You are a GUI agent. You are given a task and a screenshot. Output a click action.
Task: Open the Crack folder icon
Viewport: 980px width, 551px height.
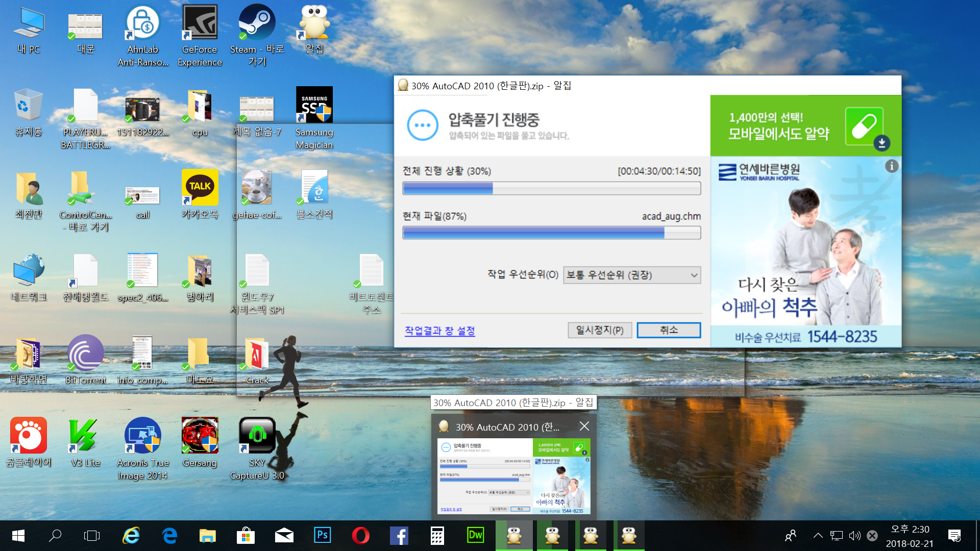(257, 361)
